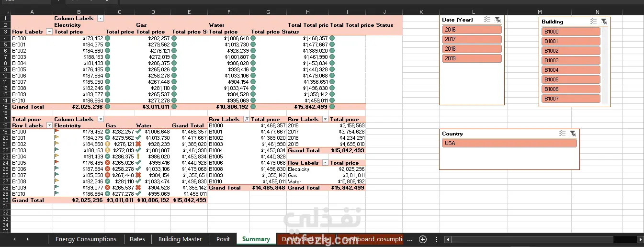This screenshot has width=644, height=247.
Task: Open Row Labels dropdown in row 24 utilities pivot
Action: coord(325,163)
